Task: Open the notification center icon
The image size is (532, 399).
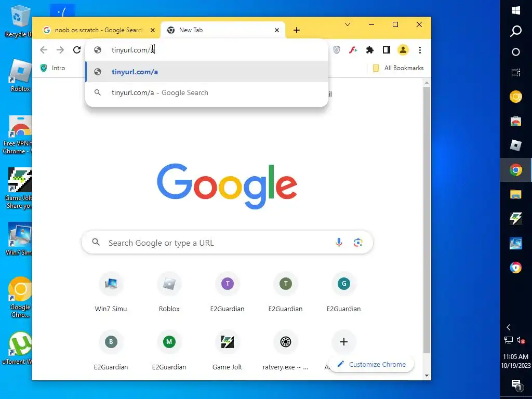Action: [x=516, y=384]
